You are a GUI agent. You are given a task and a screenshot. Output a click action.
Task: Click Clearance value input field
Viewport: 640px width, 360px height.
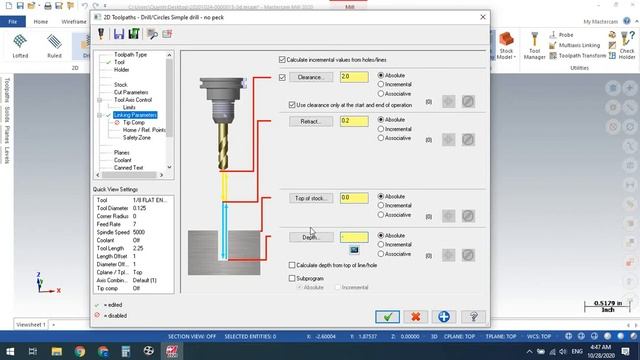click(354, 77)
